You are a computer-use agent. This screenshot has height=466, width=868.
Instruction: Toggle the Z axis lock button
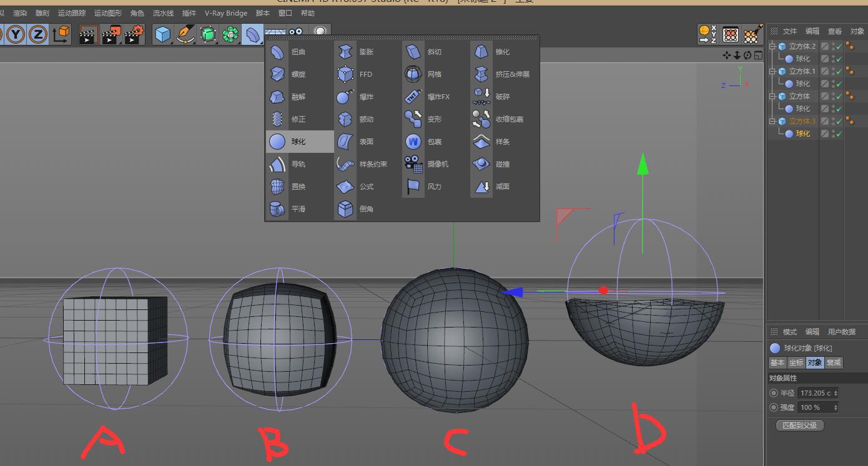[x=37, y=34]
